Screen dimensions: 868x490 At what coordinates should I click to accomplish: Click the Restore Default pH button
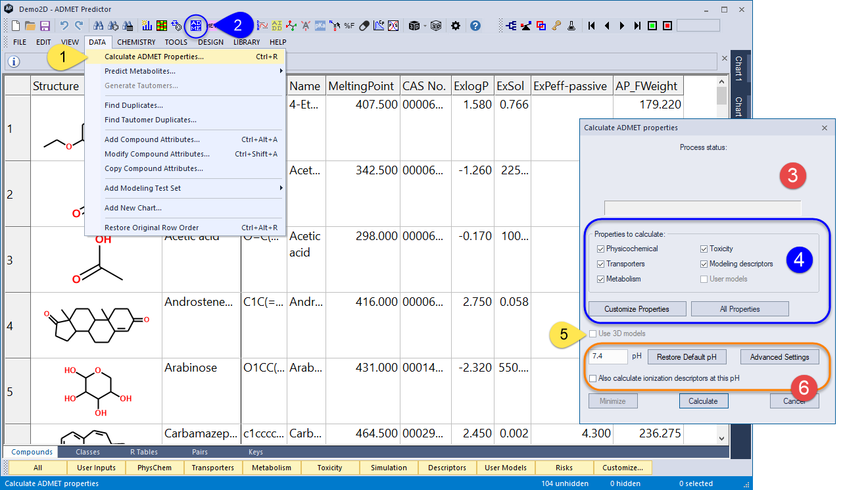[x=687, y=357]
